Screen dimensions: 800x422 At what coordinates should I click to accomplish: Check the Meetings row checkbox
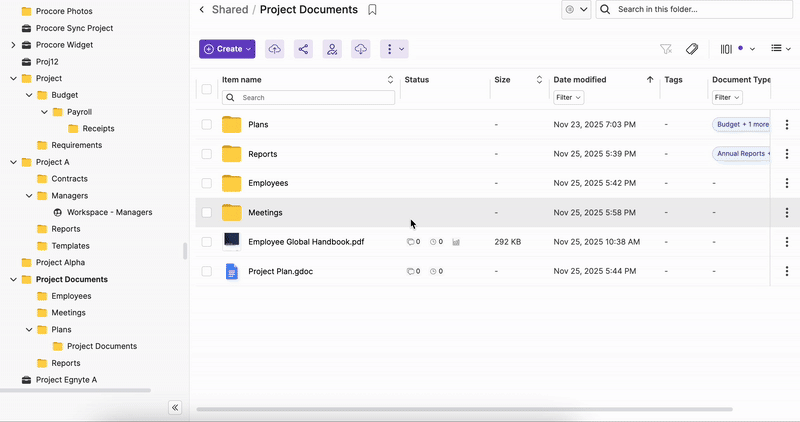(207, 213)
